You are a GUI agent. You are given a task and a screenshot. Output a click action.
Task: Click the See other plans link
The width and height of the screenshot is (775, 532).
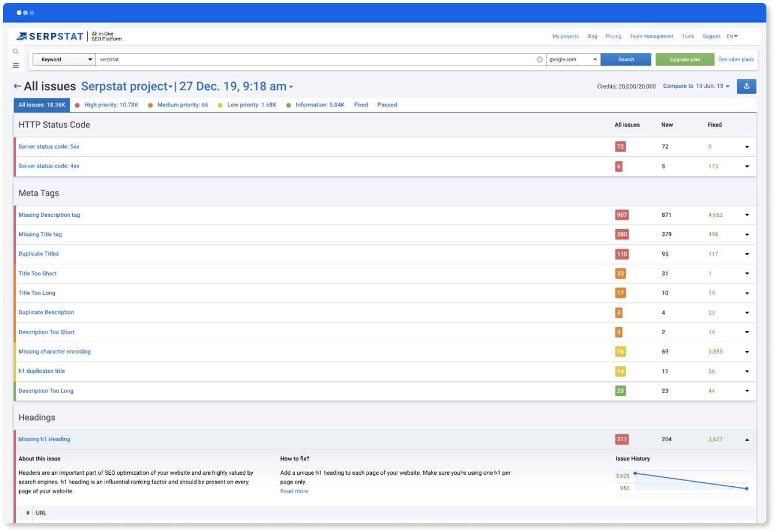pos(736,60)
